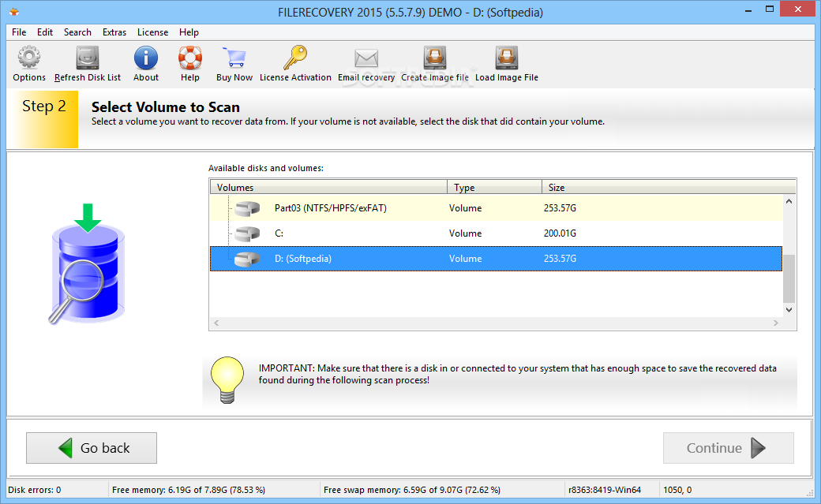
Task: Click the 1050, 0 status text
Action: point(677,490)
